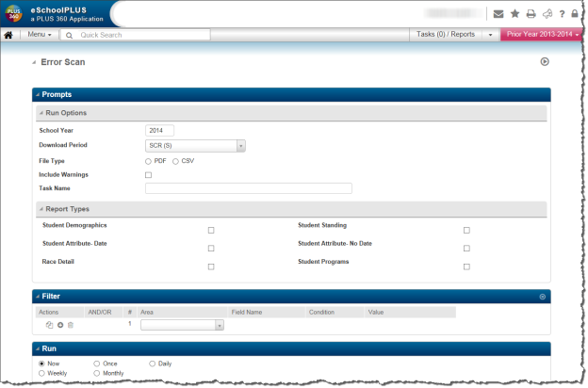Click into the Task Name text field
Screen dimensions: 588x388
pyautogui.click(x=248, y=188)
